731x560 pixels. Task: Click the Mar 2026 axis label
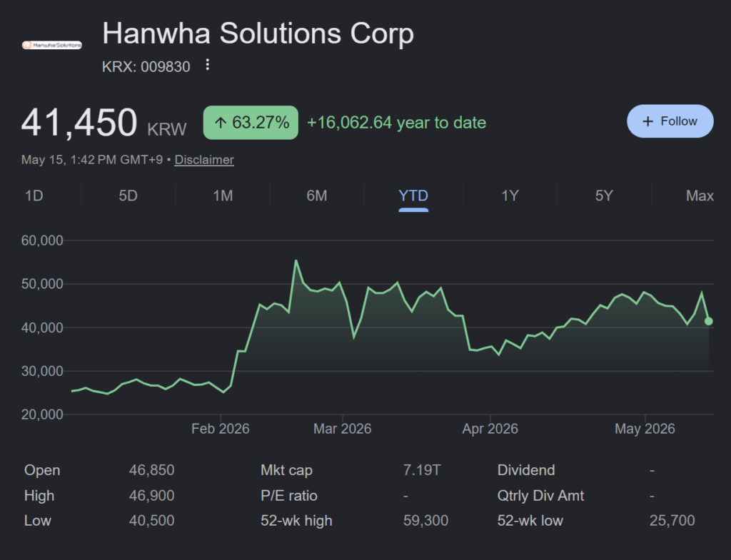point(342,429)
